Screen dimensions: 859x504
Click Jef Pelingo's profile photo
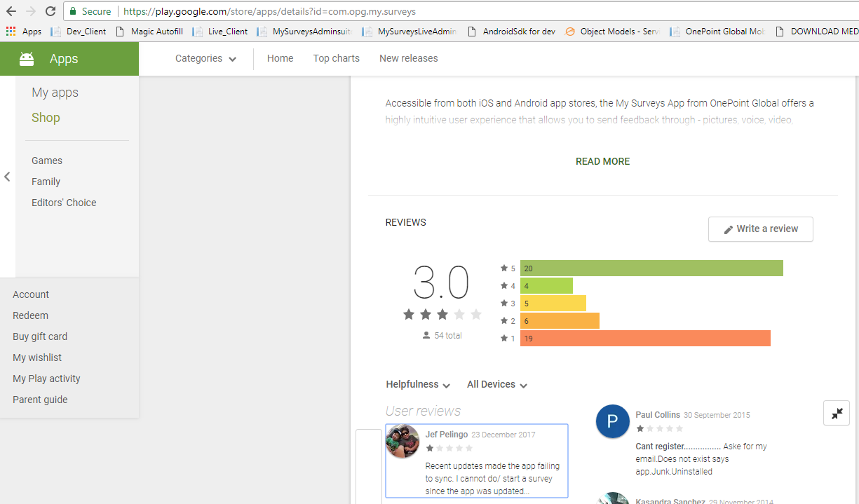pos(403,442)
